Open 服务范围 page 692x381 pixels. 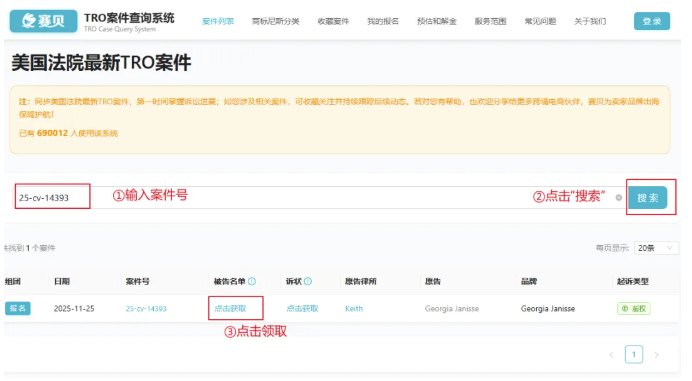(x=490, y=21)
